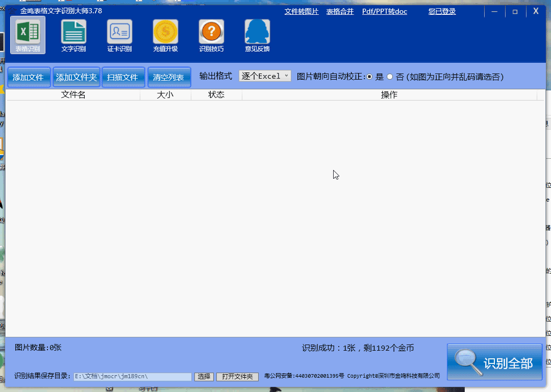Click the 文件名 column header
Screen dimensions: 551x392
[x=73, y=95]
